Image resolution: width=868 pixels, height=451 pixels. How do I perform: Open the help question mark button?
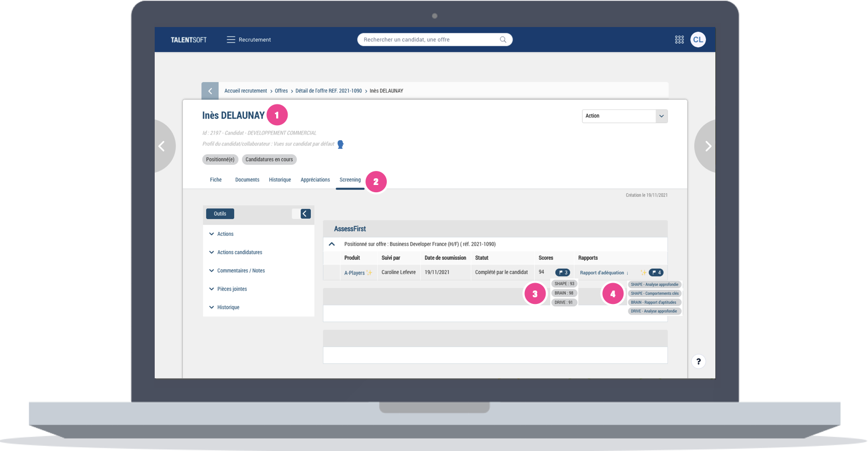coord(698,362)
